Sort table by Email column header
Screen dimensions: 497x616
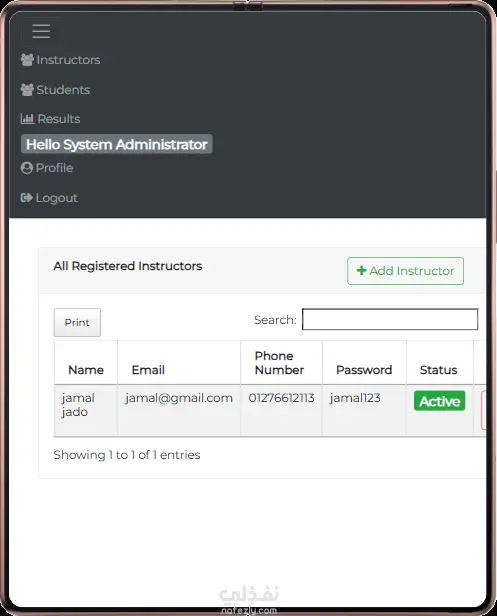point(179,363)
